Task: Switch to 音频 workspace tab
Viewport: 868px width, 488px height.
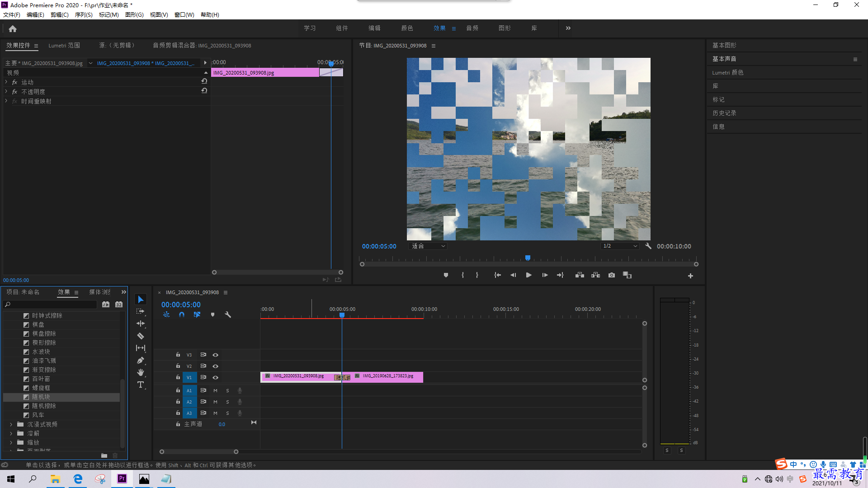Action: pyautogui.click(x=472, y=28)
